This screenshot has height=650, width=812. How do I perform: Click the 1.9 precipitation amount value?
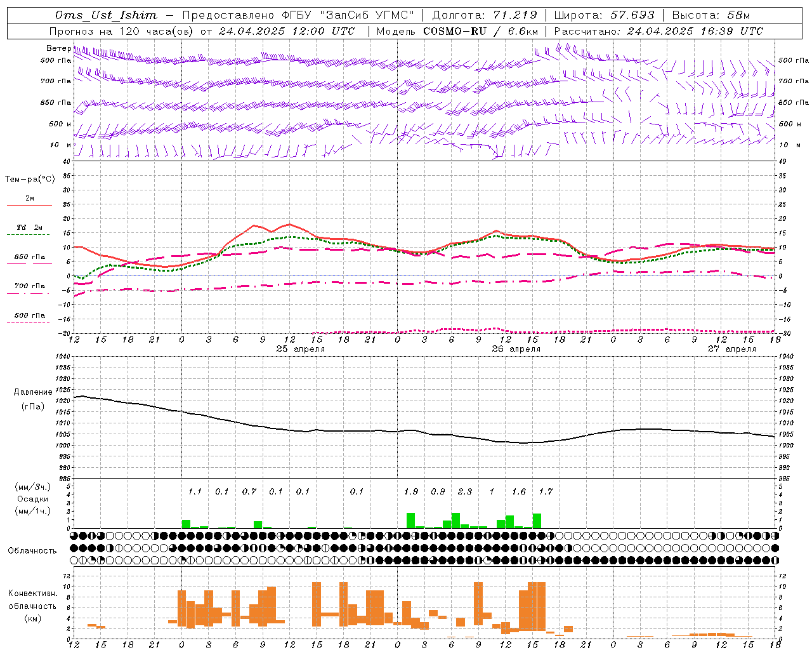tap(411, 491)
